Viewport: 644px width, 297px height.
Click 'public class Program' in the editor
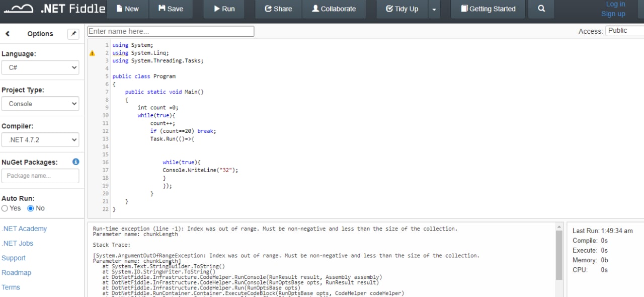coord(144,77)
